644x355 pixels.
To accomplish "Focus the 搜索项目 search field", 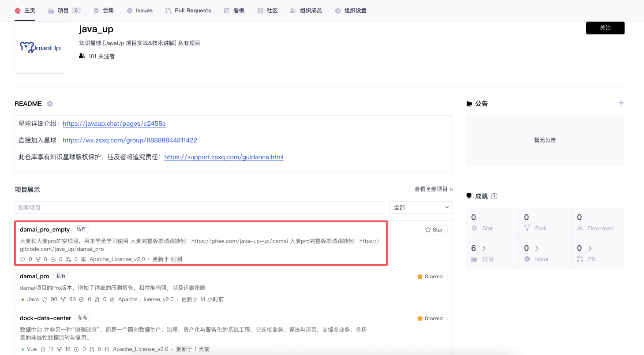I will tap(199, 207).
